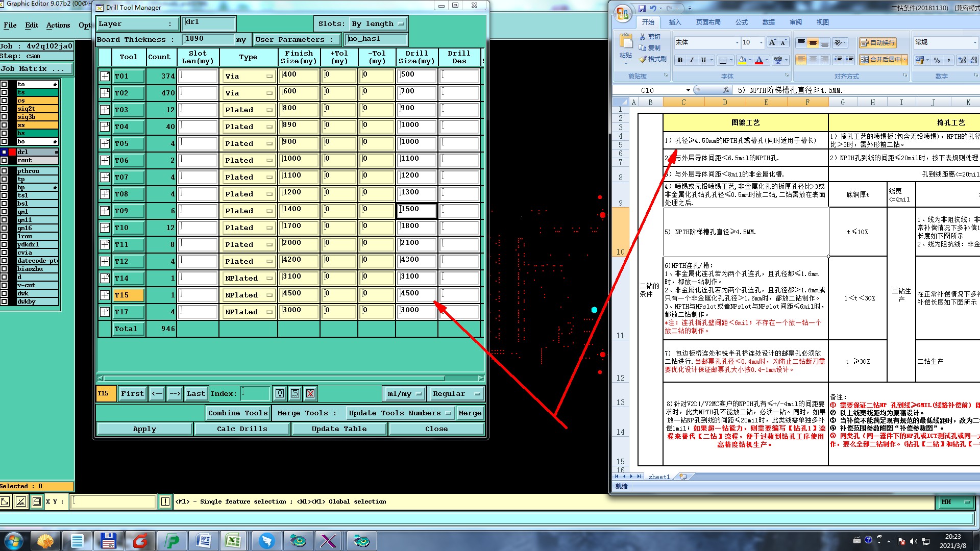
Task: Toggle checkbox beside the sig2t layer
Action: click(x=4, y=109)
